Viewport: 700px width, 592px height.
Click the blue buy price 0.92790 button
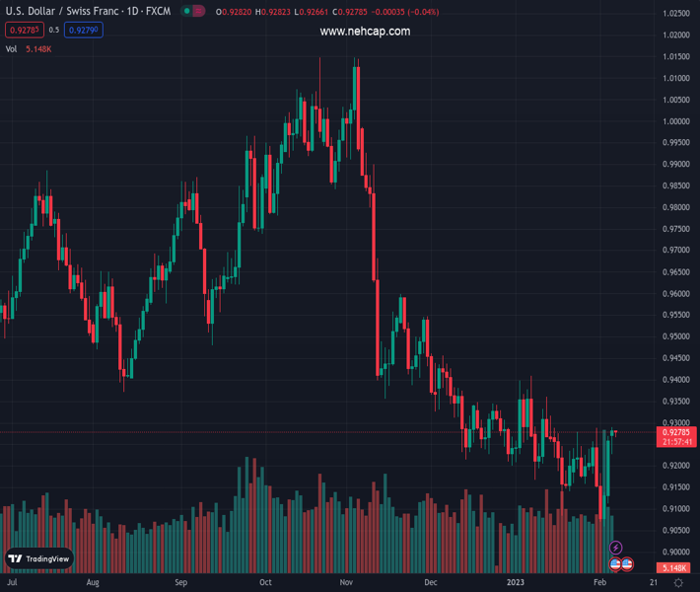pos(84,31)
